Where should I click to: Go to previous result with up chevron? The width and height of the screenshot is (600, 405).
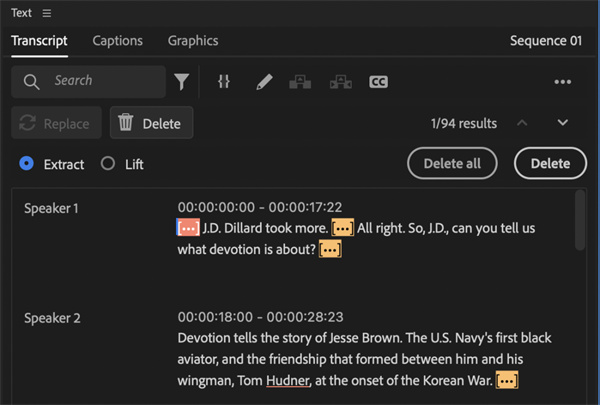[x=522, y=123]
